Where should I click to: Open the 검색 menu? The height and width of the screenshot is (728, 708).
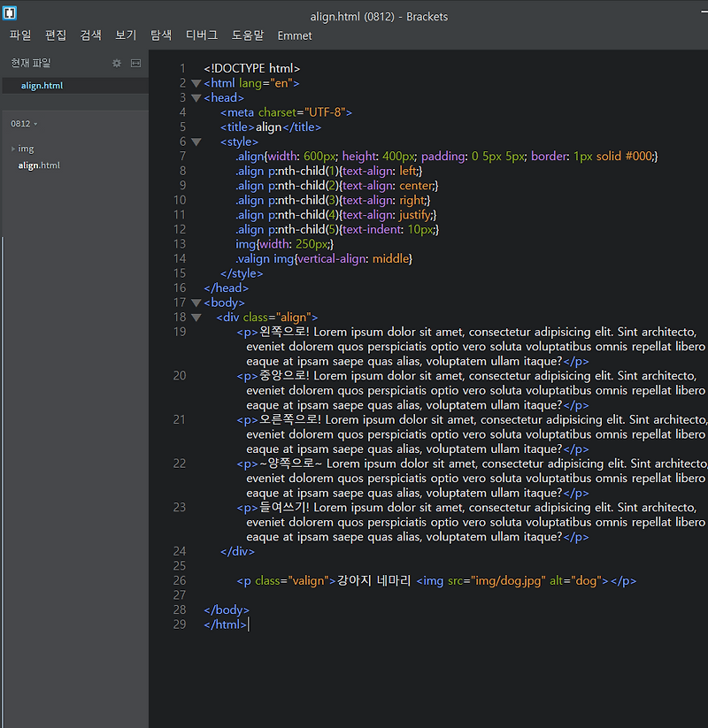point(91,35)
